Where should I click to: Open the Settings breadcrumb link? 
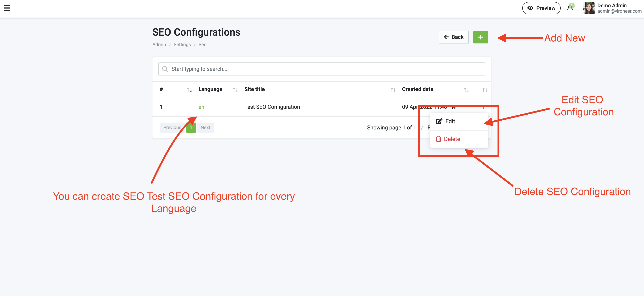[182, 45]
